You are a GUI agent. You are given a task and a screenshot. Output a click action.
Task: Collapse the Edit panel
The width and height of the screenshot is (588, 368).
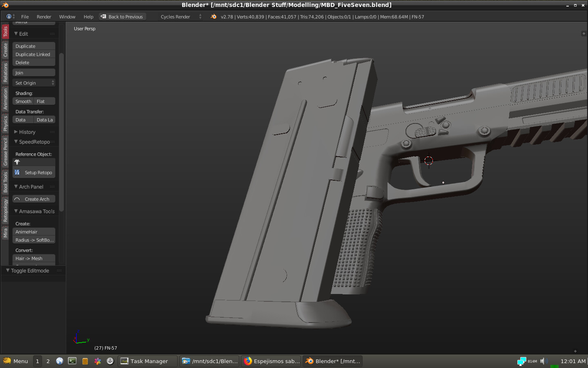[x=16, y=34]
